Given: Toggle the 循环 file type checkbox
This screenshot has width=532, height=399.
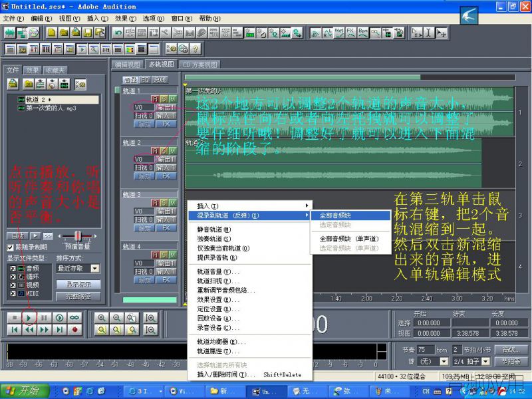Looking at the screenshot, I should pyautogui.click(x=13, y=277).
